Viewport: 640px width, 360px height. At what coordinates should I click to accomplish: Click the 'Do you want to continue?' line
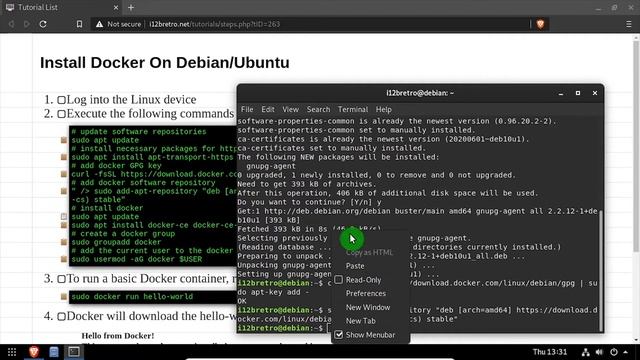point(309,202)
